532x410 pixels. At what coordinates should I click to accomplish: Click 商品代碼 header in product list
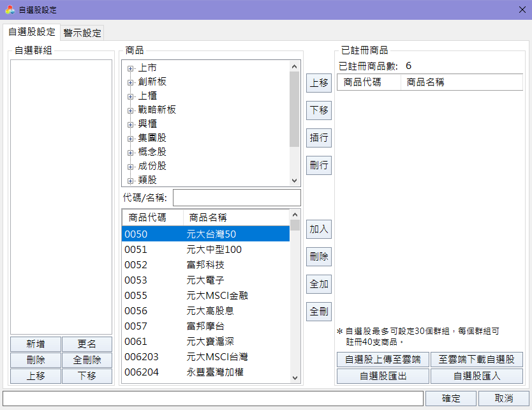(152, 218)
